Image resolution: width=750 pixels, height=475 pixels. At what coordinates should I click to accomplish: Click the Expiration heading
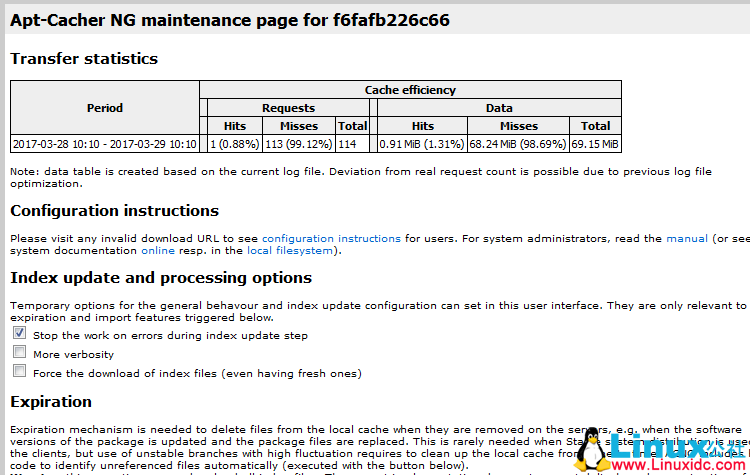(x=51, y=401)
